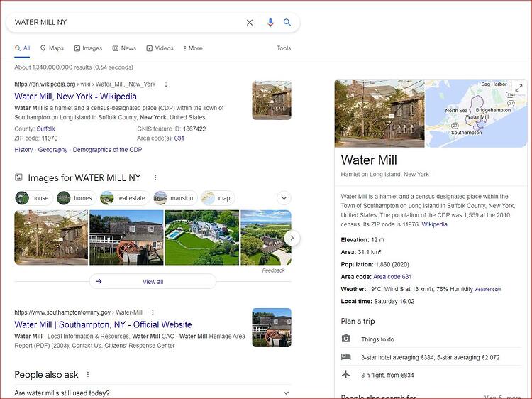Filter images by real estate chip

coord(125,198)
